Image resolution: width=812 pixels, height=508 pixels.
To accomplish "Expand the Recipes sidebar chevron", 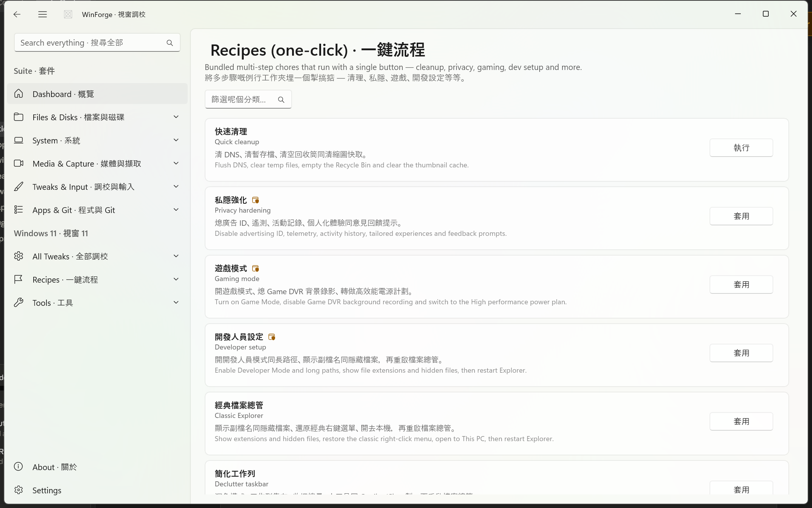I will pos(176,279).
